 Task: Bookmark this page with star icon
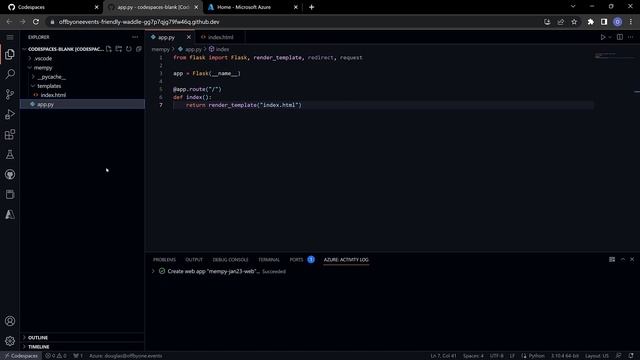coord(574,22)
